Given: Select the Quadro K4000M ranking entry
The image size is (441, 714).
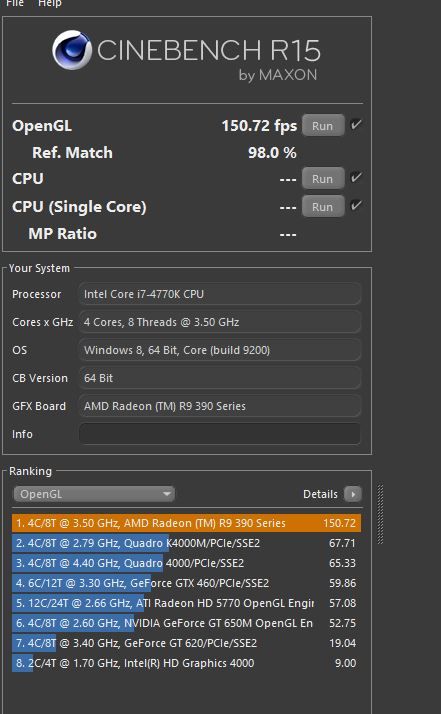Looking at the screenshot, I should coord(186,543).
